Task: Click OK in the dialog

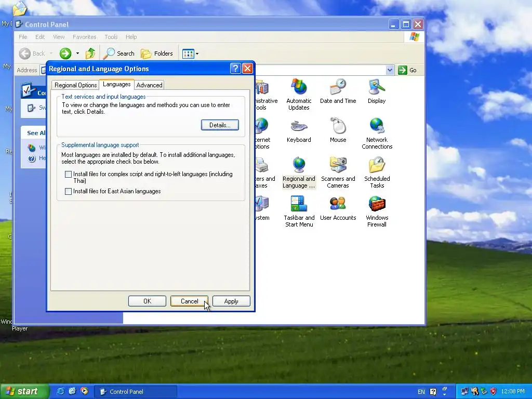Action: coord(147,301)
